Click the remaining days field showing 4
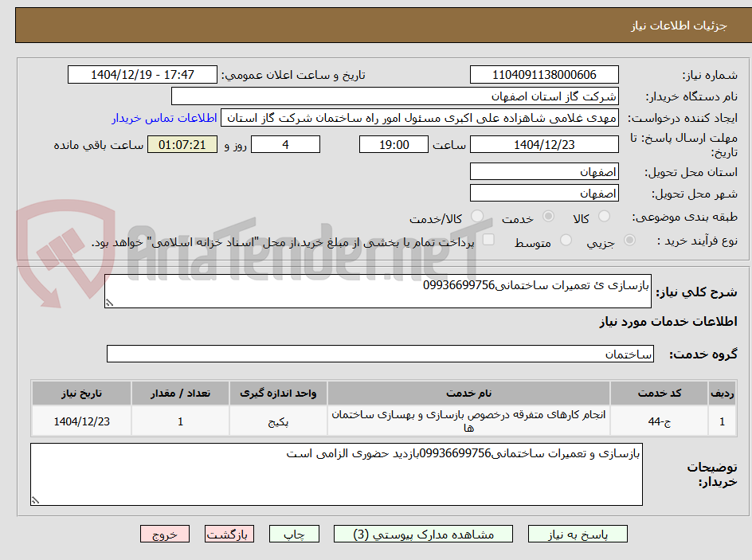This screenshot has width=752, height=560. (285, 144)
